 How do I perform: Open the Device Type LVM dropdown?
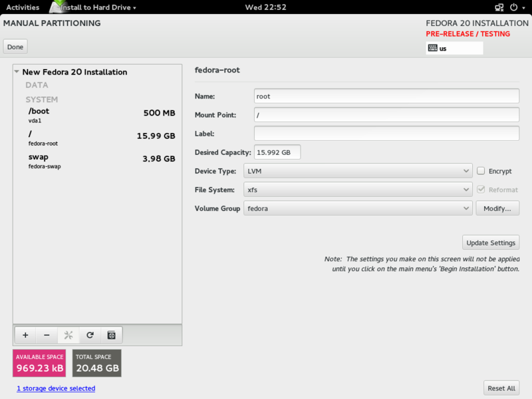pos(358,171)
